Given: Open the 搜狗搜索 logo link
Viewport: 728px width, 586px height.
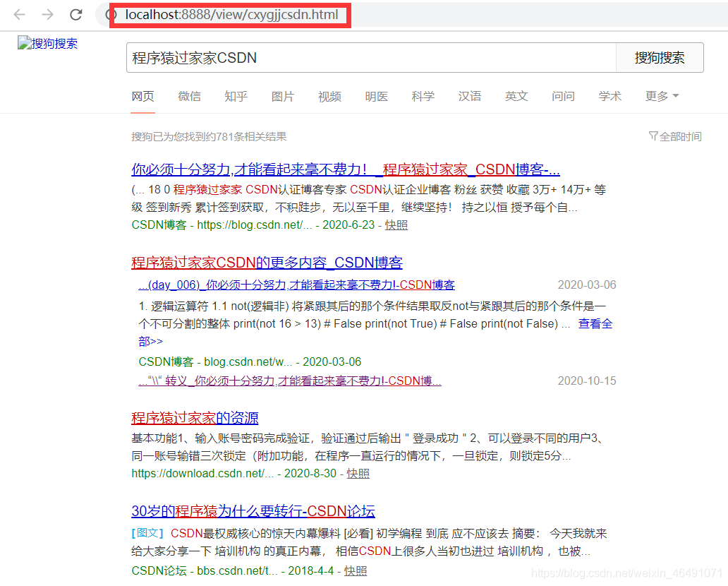Looking at the screenshot, I should (48, 43).
